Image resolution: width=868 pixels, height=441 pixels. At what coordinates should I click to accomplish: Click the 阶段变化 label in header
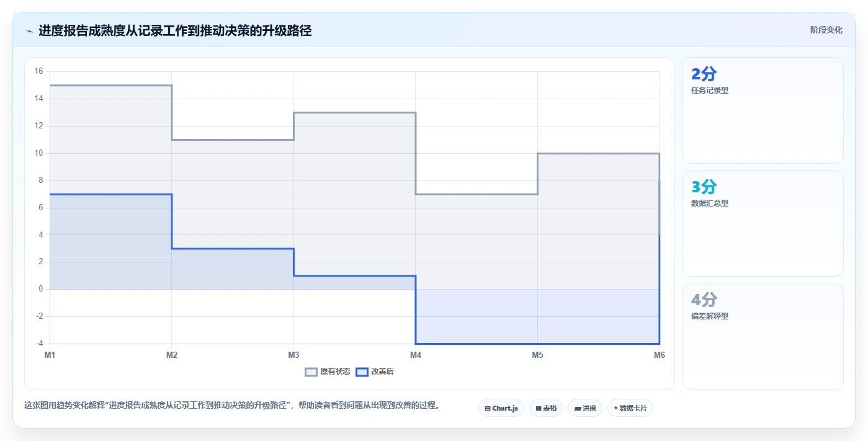[826, 30]
